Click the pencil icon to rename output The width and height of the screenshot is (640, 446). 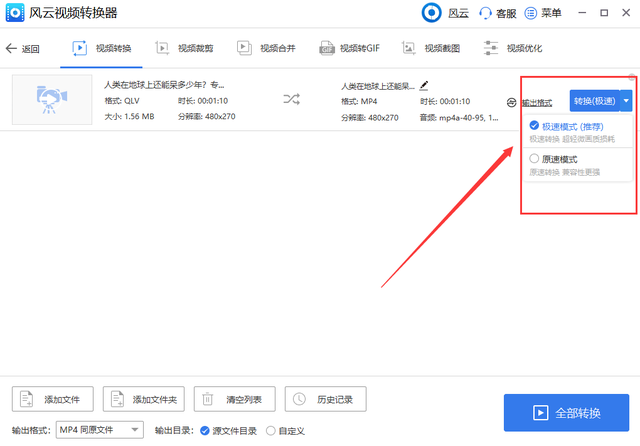click(424, 85)
